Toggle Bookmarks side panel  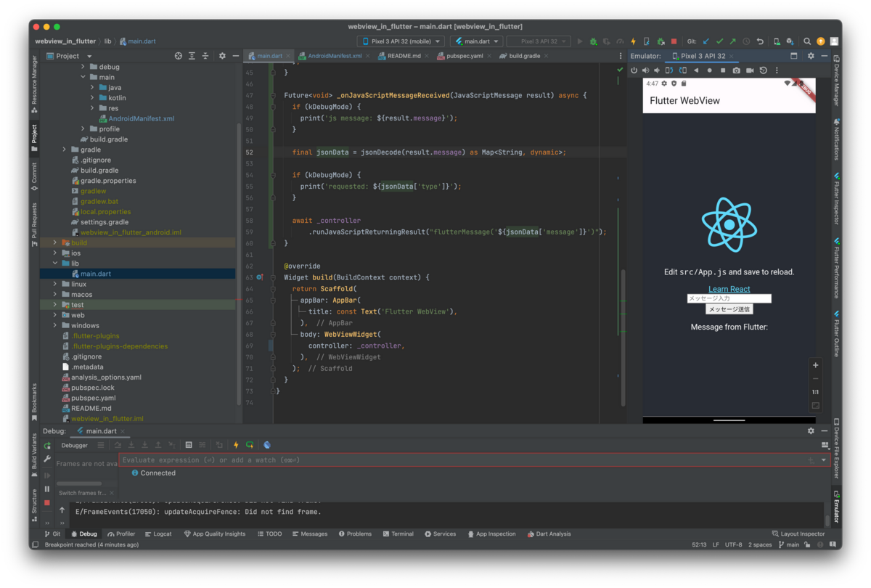coord(34,402)
